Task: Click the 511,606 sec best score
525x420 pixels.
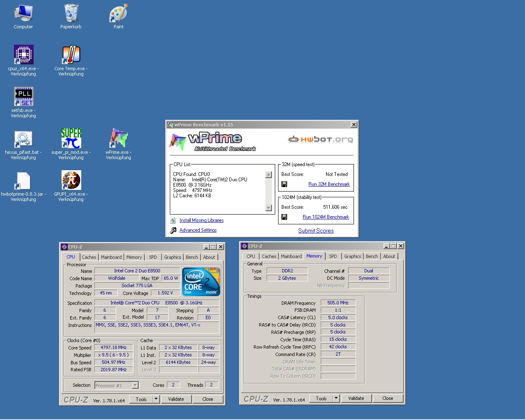Action: pos(335,207)
